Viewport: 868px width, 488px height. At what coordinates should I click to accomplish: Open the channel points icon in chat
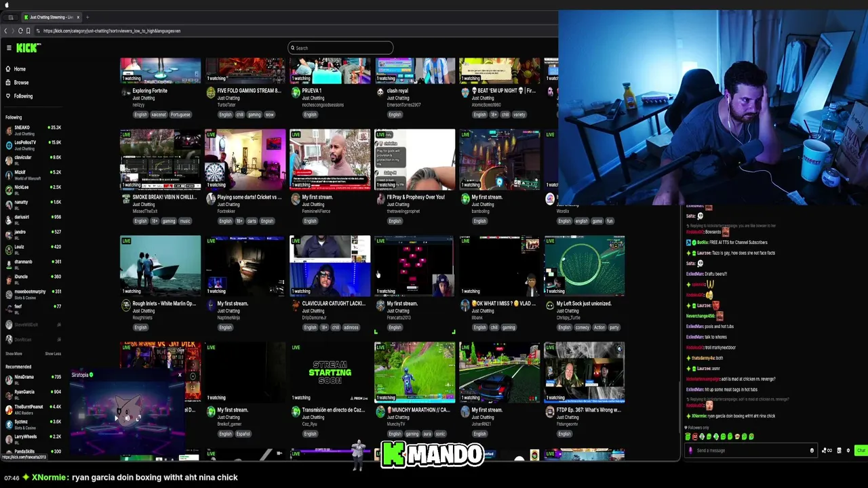pyautogui.click(x=827, y=451)
